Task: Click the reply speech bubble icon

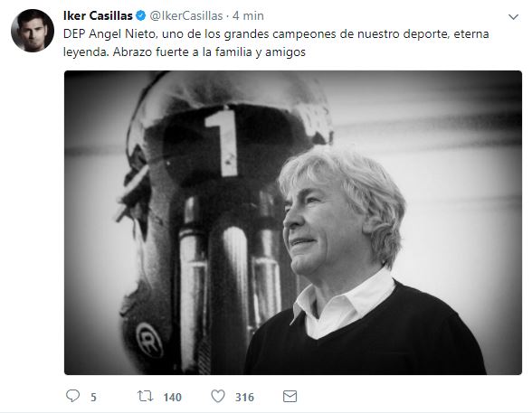Action: (x=72, y=396)
